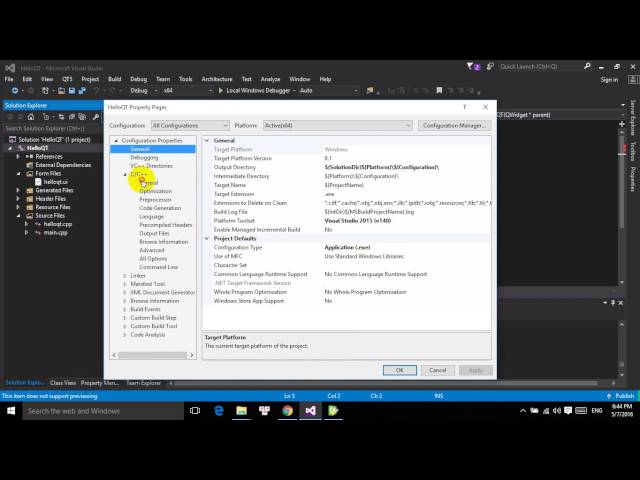
Task: Click Solution Explorer Sync with Active Document icon
Action: point(61,117)
